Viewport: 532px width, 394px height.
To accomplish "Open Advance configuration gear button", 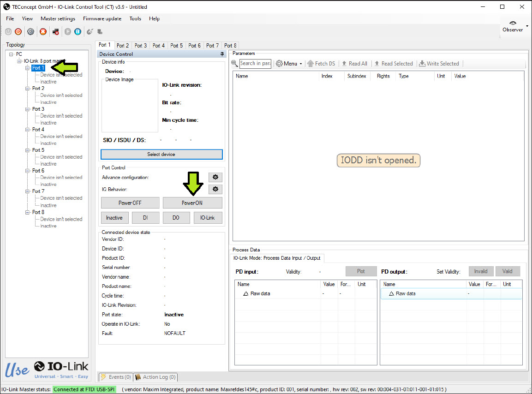I will pos(215,177).
